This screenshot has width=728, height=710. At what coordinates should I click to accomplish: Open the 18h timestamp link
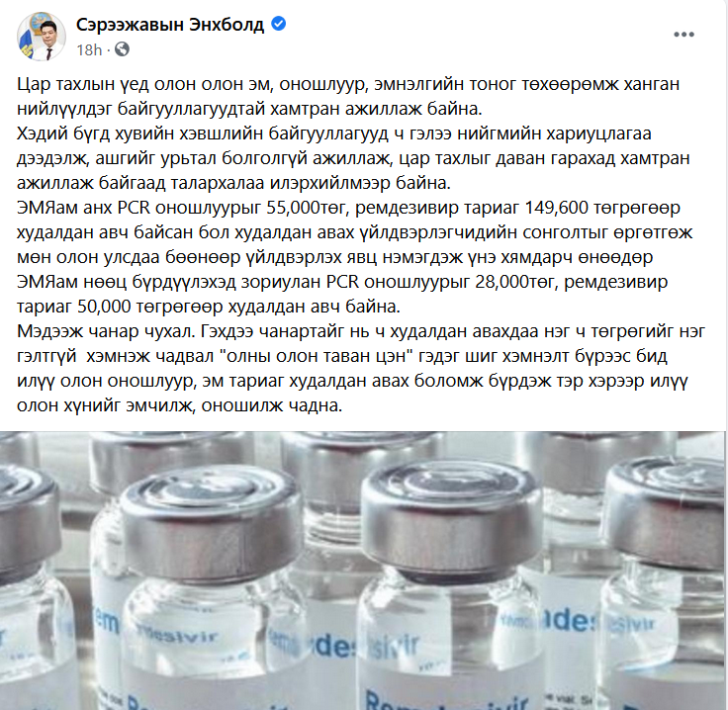89,49
